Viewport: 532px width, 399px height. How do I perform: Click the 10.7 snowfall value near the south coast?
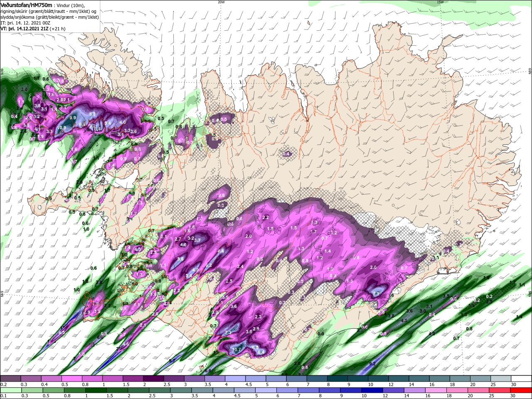(x=236, y=350)
